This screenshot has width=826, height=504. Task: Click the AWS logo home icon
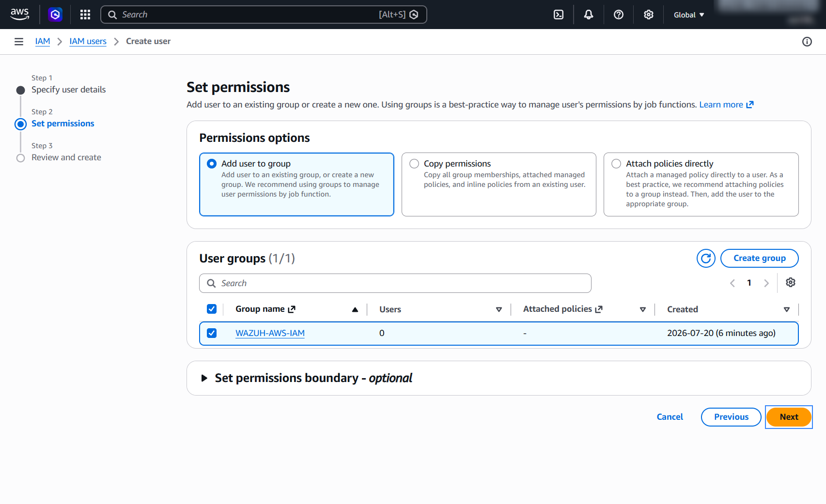20,15
